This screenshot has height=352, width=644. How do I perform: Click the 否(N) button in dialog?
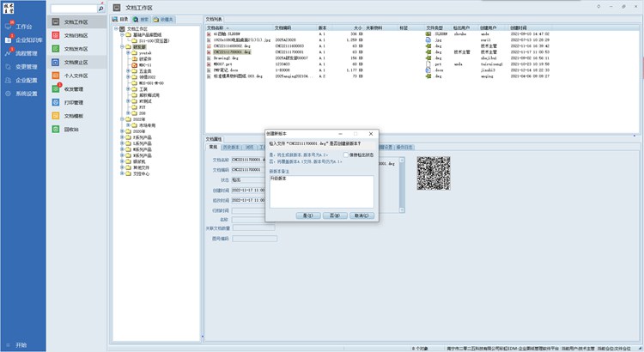pyautogui.click(x=334, y=215)
